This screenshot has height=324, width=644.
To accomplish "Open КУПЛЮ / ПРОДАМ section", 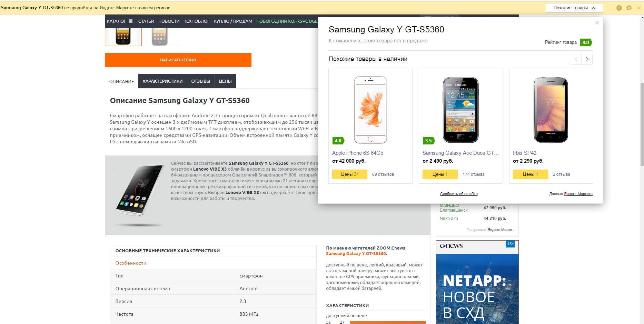I will 233,21.
